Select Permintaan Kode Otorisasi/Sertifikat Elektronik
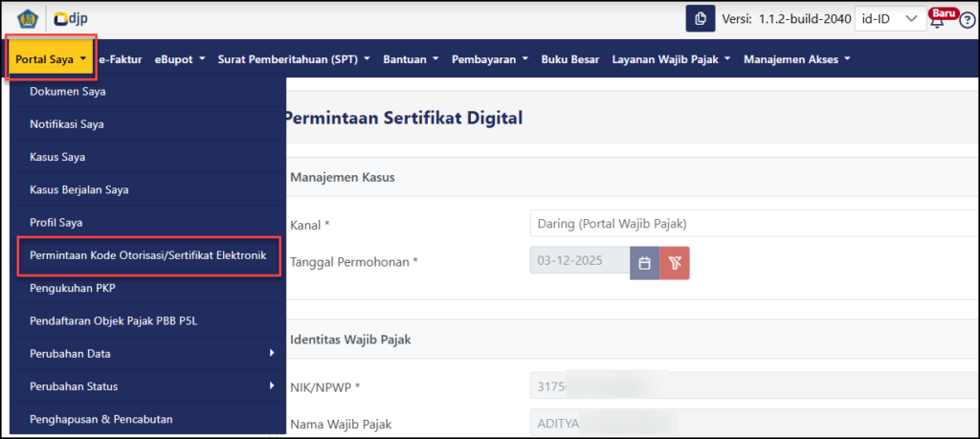Viewport: 980px width, 439px height. pyautogui.click(x=148, y=255)
